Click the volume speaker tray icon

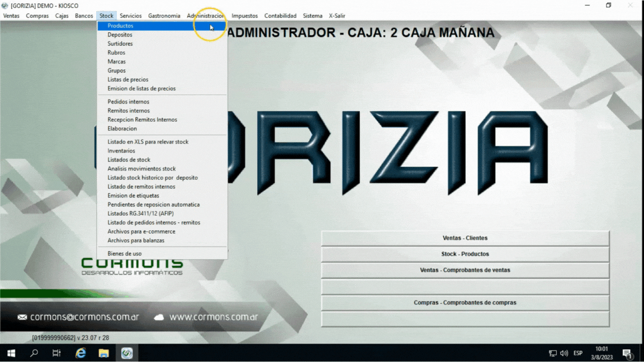point(564,353)
